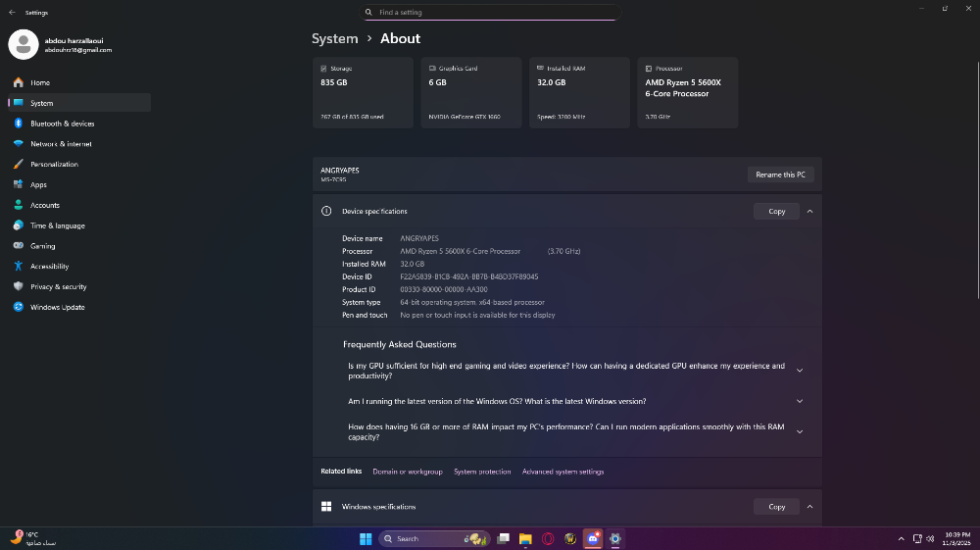Collapse the Device specifications section
Image resolution: width=980 pixels, height=550 pixels.
coord(810,211)
